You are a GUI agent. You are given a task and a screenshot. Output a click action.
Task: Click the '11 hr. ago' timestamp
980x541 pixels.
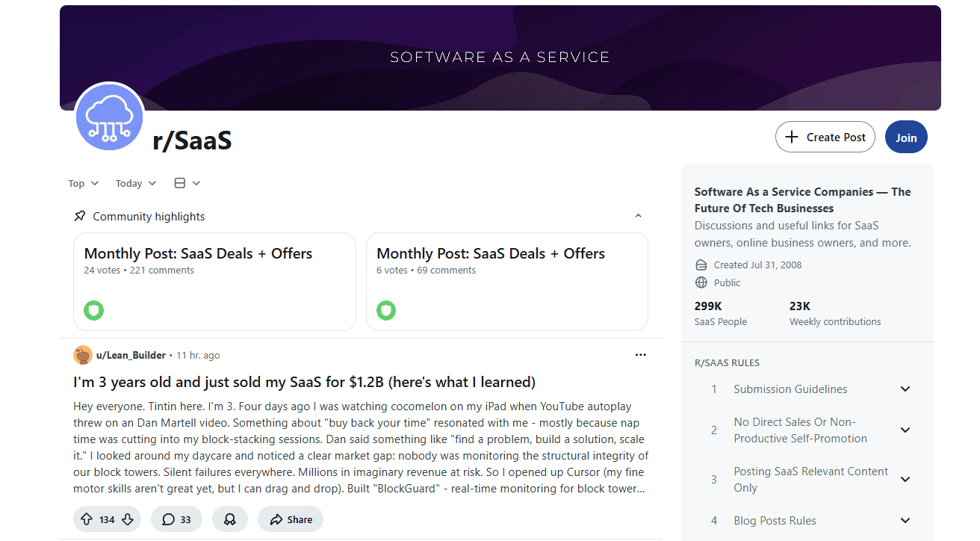pos(198,356)
